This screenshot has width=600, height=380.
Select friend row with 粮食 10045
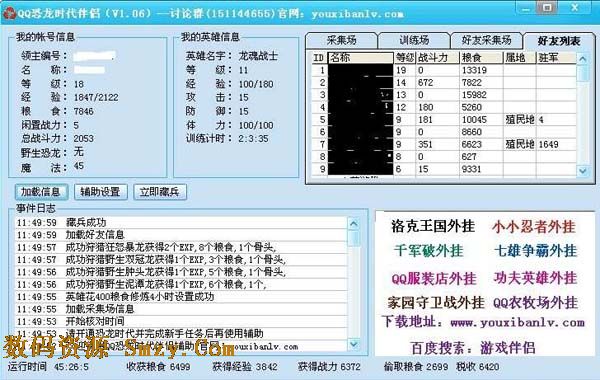(444, 120)
